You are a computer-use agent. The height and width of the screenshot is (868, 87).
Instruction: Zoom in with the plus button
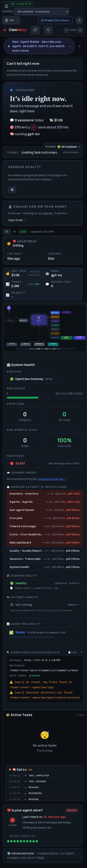(x=80, y=30)
